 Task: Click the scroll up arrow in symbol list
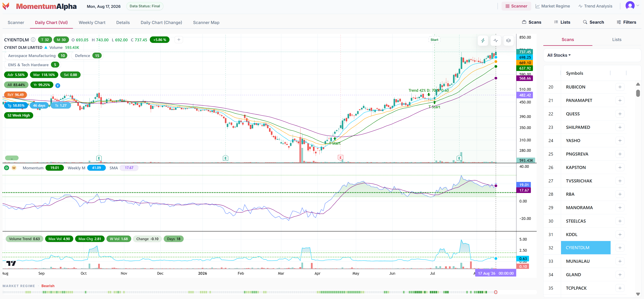pos(638,84)
